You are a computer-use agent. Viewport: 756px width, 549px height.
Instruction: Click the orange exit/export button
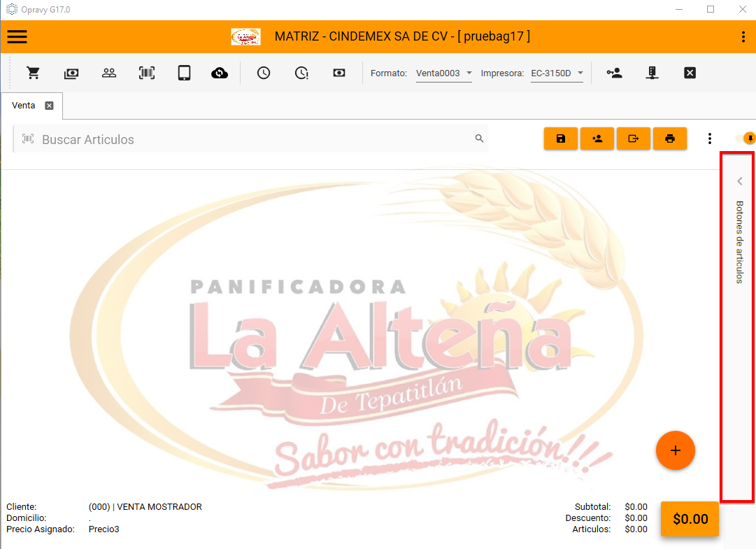click(x=634, y=138)
